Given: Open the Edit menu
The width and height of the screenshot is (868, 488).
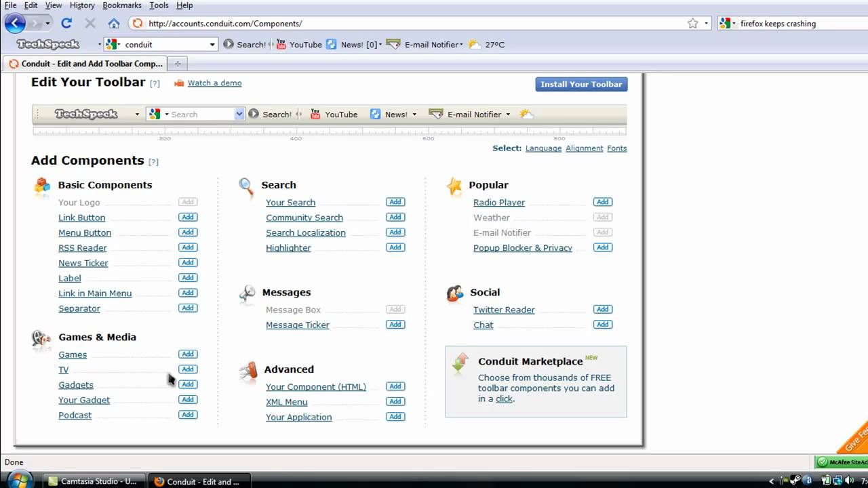Looking at the screenshot, I should point(31,5).
